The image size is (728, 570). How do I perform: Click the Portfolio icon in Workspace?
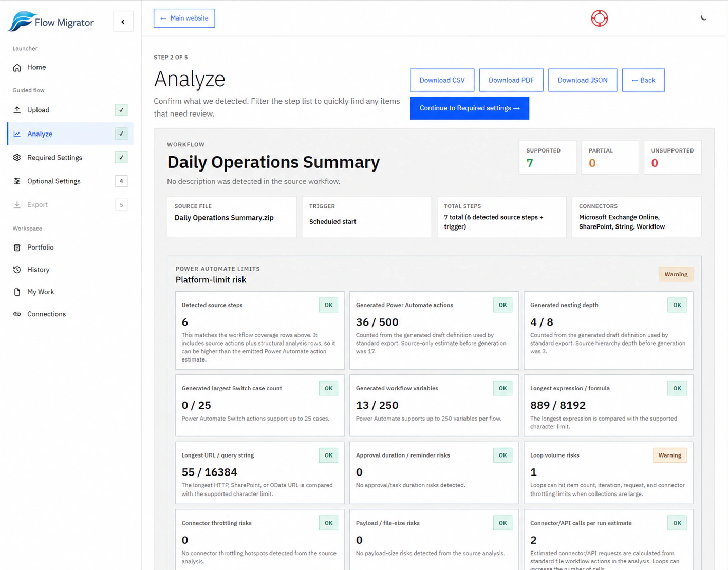(17, 248)
